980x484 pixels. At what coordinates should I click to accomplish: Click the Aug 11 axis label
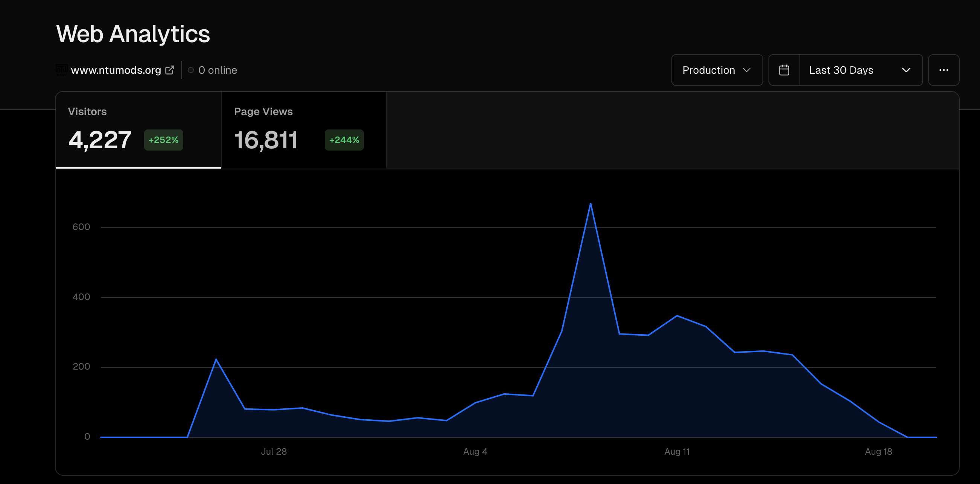coord(677,452)
